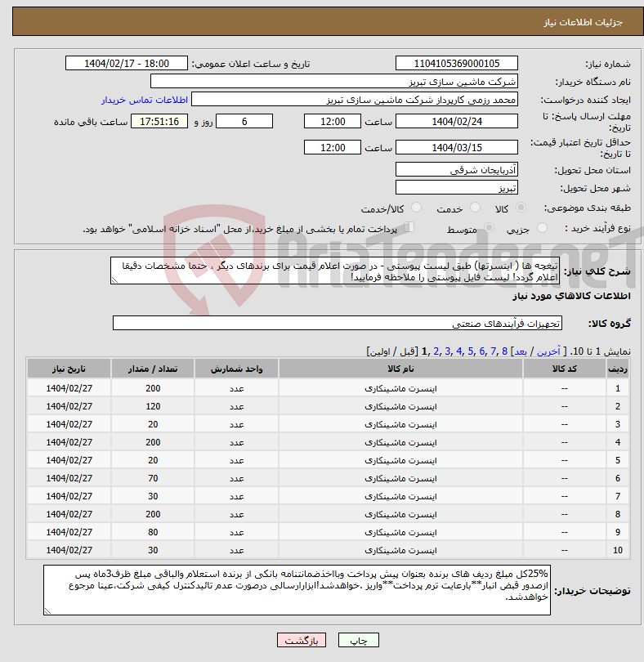The width and height of the screenshot is (644, 662).
Task: Click the general description text area
Action: pyautogui.click(x=335, y=271)
